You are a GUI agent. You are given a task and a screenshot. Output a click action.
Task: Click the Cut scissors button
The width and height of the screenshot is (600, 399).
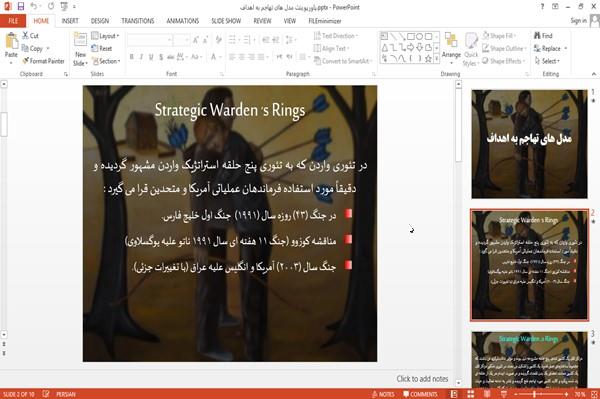(30, 36)
